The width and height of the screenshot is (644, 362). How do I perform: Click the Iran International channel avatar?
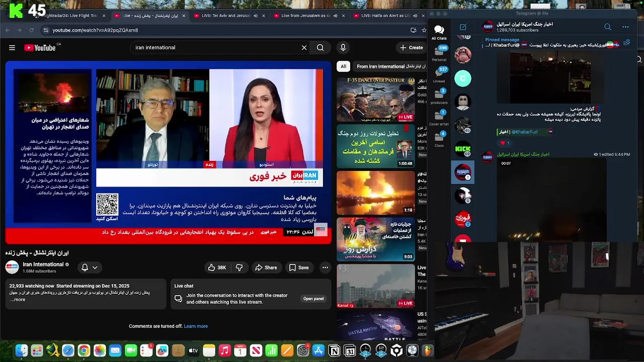click(12, 267)
